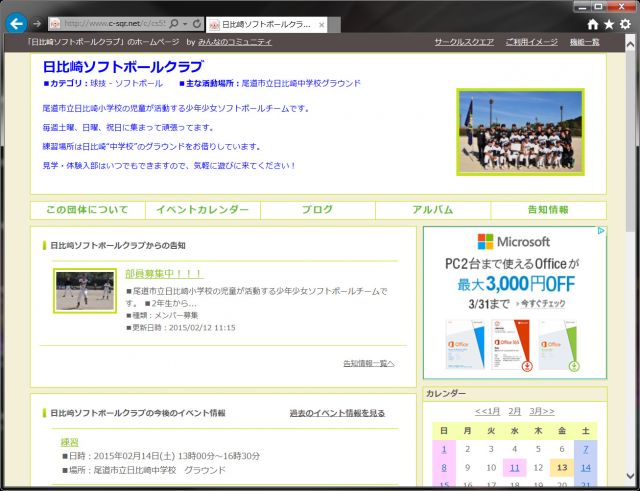The height and width of the screenshot is (491, 640).
Task: Click the search magnifier in address bar
Action: point(174,23)
